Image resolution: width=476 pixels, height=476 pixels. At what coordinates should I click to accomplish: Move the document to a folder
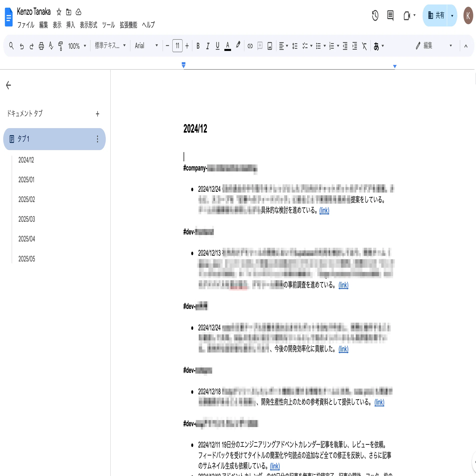(69, 12)
